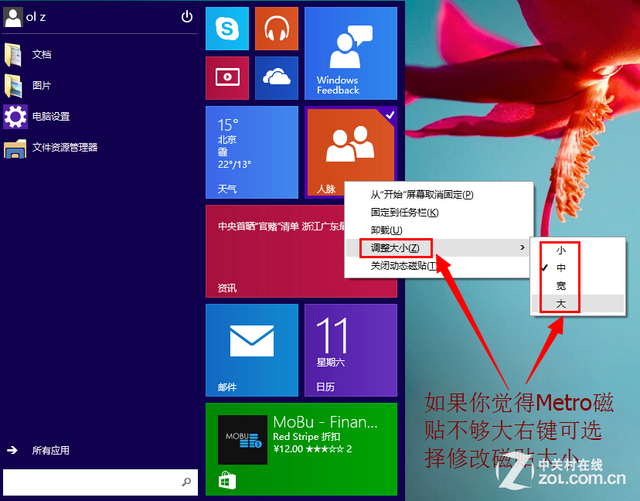This screenshot has width=640, height=501.
Task: Open the OneDrive cloud tile
Action: coord(277,78)
